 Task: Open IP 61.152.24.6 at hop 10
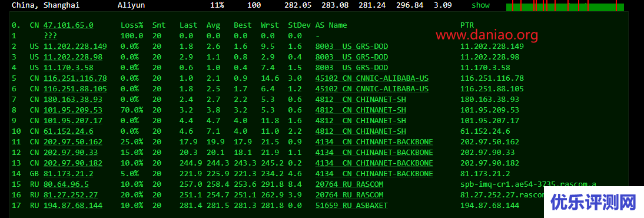tap(68, 131)
